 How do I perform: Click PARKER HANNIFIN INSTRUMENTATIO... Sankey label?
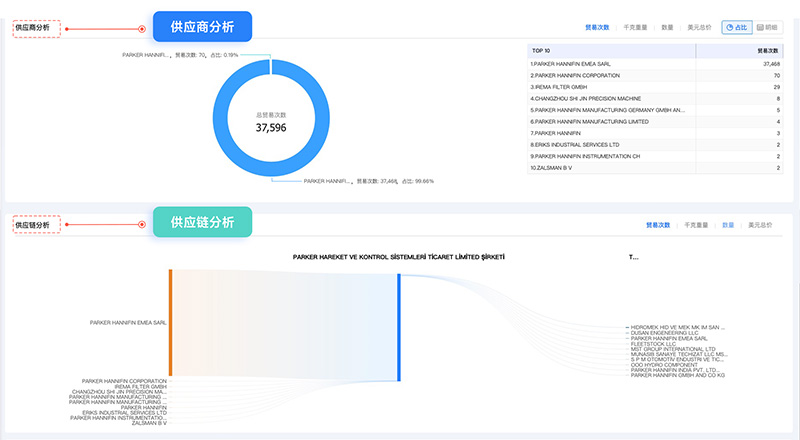[118, 418]
